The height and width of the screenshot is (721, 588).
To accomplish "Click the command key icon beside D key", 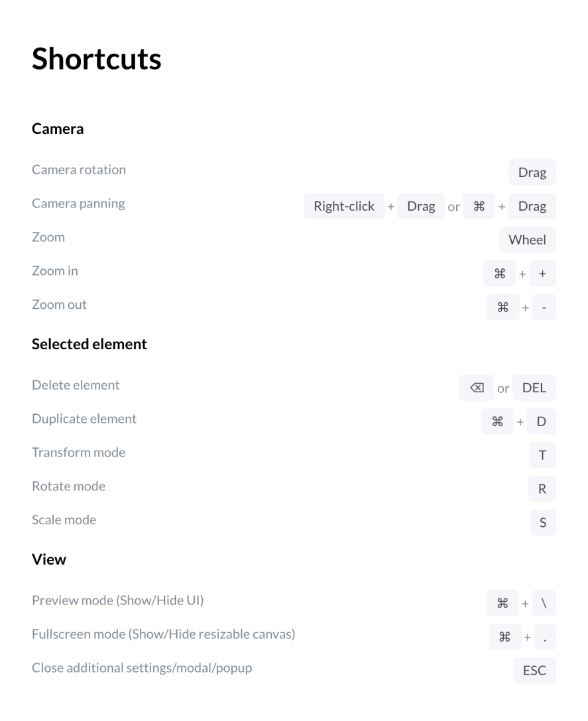I will (x=497, y=421).
